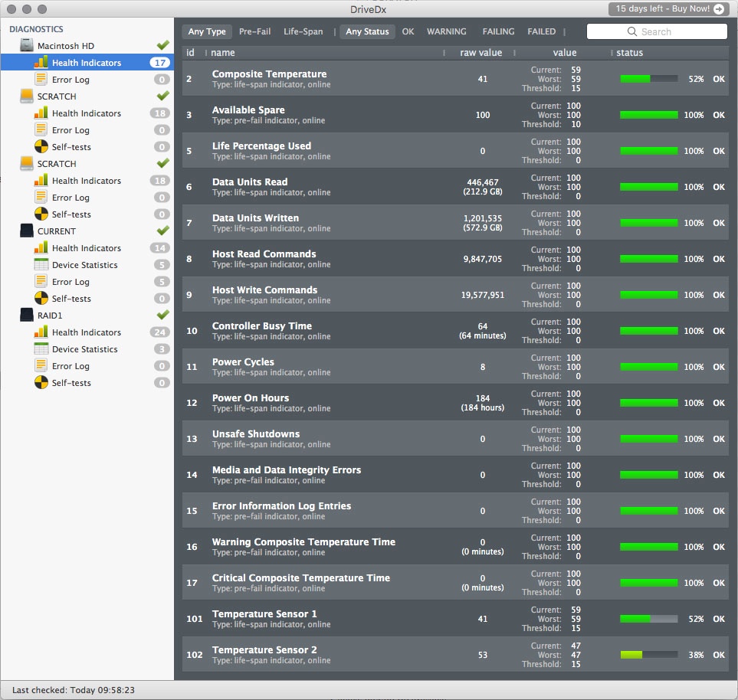Show only WARNING status indicators
The height and width of the screenshot is (700, 738).
[446, 31]
